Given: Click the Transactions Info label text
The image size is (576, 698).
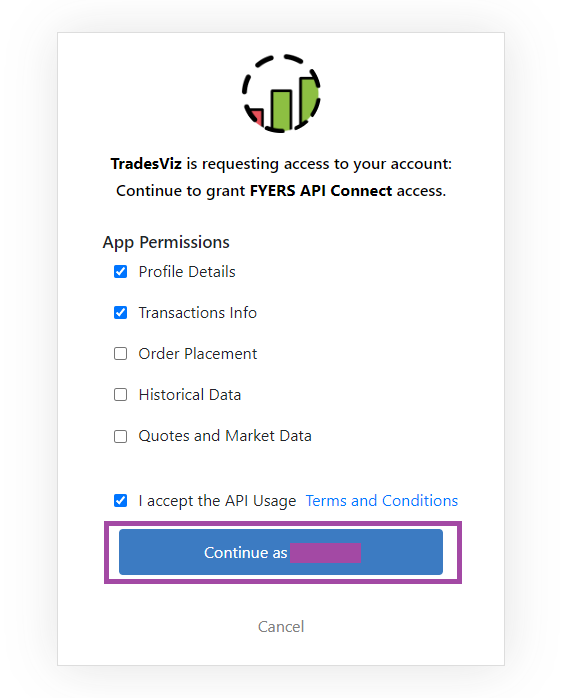Looking at the screenshot, I should (198, 312).
